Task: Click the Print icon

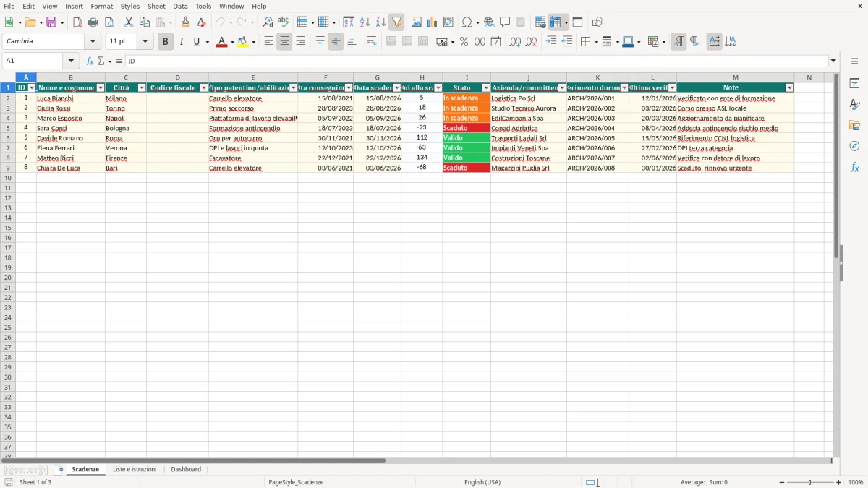Action: coord(93,22)
